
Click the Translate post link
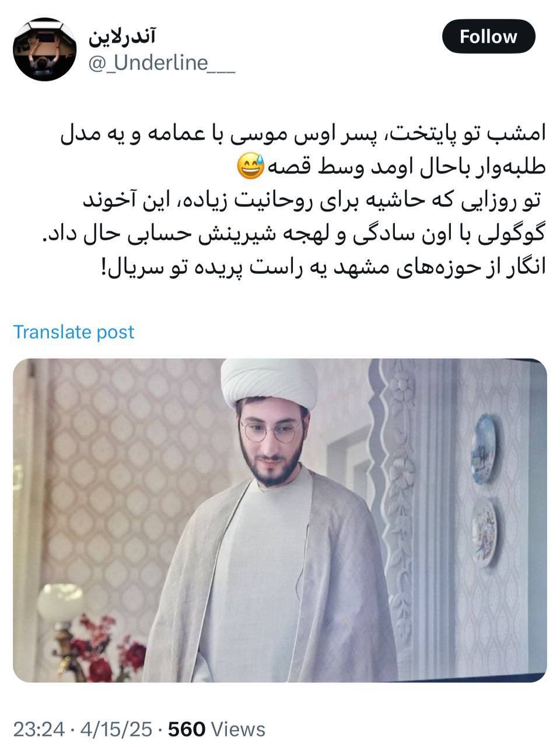(x=73, y=331)
